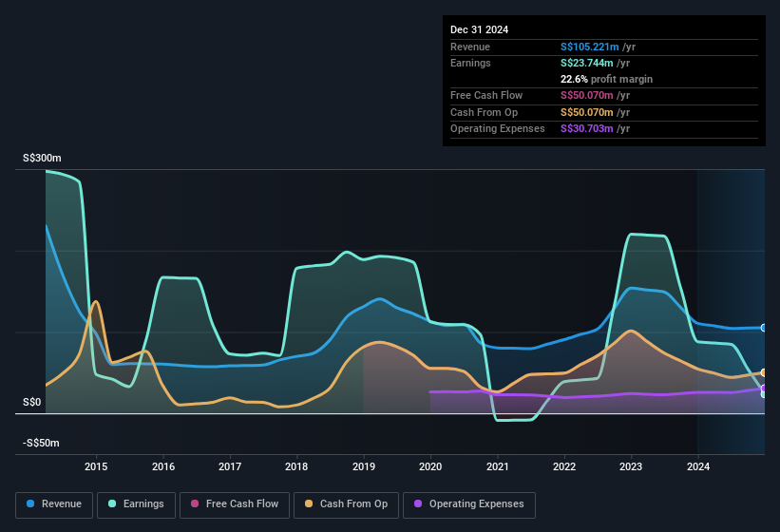Click the orange Cash From Op legend dot
This screenshot has width=780, height=532.
(310, 504)
